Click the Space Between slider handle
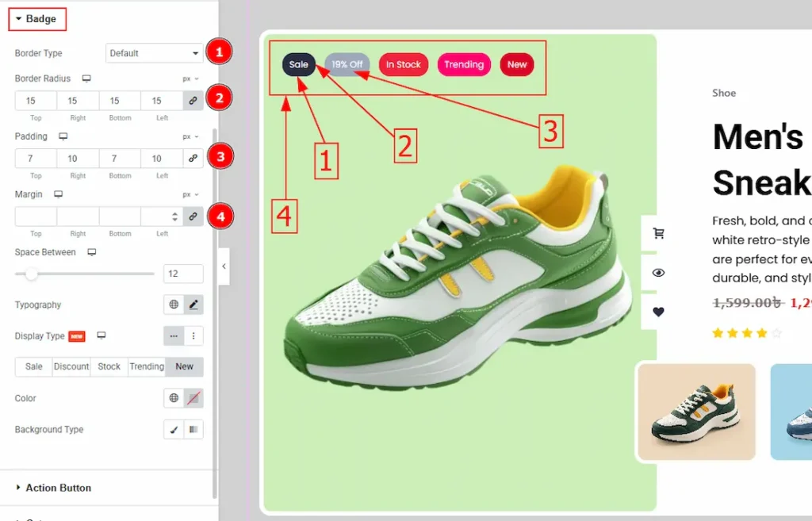The width and height of the screenshot is (812, 521). click(x=31, y=274)
